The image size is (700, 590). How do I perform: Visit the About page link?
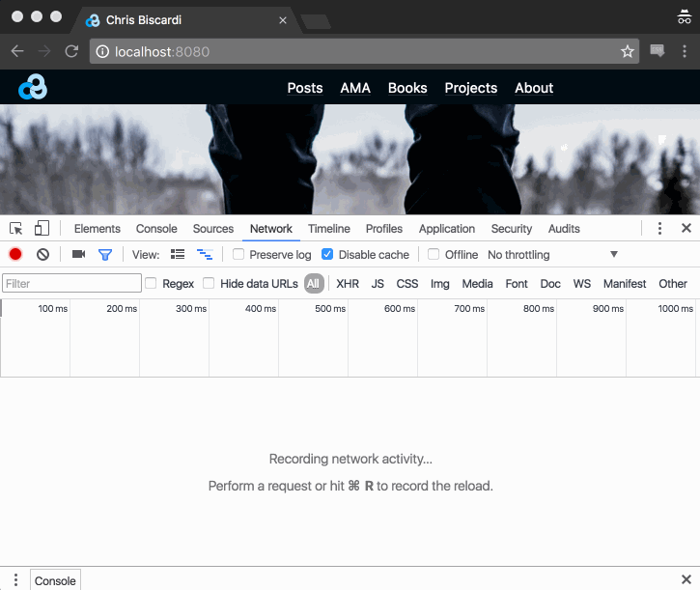pos(534,88)
